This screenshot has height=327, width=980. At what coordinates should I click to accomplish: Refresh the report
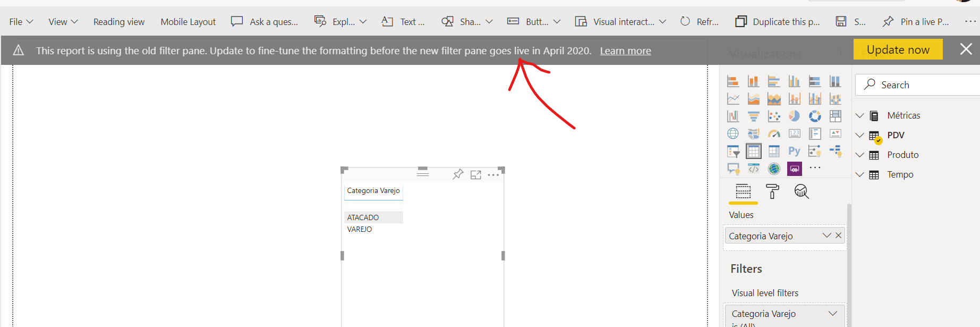(x=700, y=22)
